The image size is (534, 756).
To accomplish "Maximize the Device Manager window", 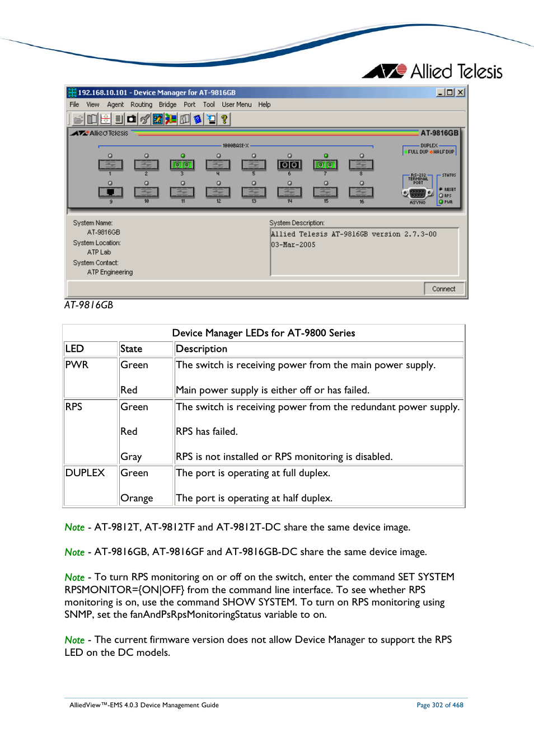I will pos(449,92).
